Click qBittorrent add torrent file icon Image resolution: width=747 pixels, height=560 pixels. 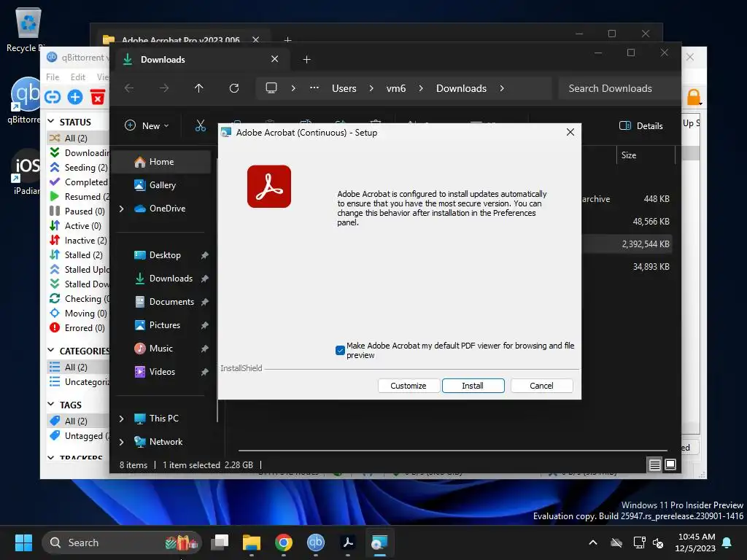coord(75,97)
